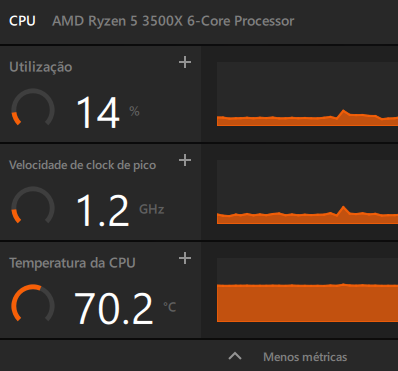The image size is (398, 371).
Task: Click the Utilização history graph
Action: tap(307, 94)
